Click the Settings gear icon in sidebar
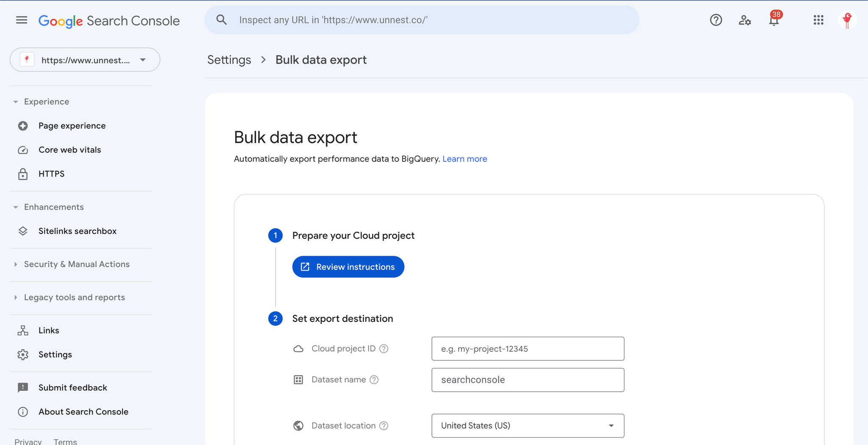868x445 pixels. pyautogui.click(x=23, y=355)
